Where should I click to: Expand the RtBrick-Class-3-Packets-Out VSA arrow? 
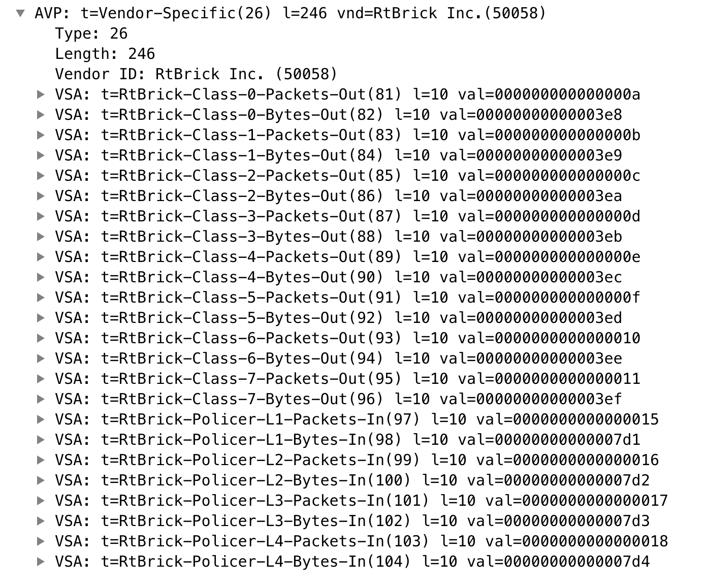(41, 216)
